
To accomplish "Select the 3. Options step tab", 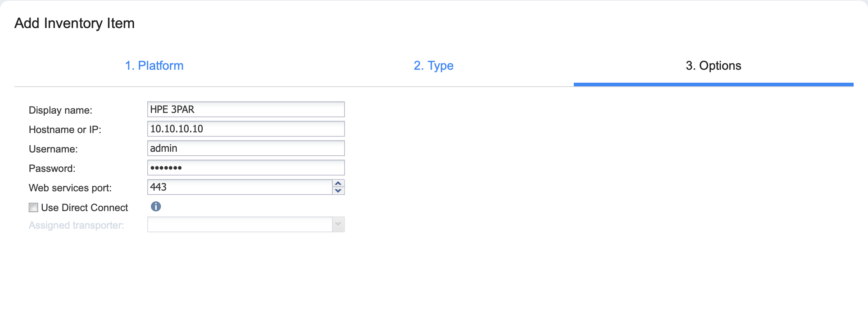I will click(x=713, y=65).
